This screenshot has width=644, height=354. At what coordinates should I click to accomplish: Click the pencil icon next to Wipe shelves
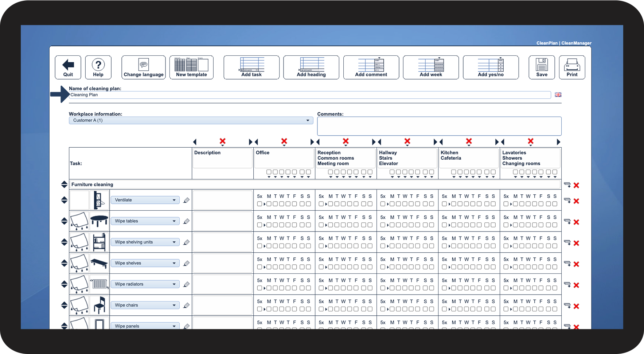186,263
